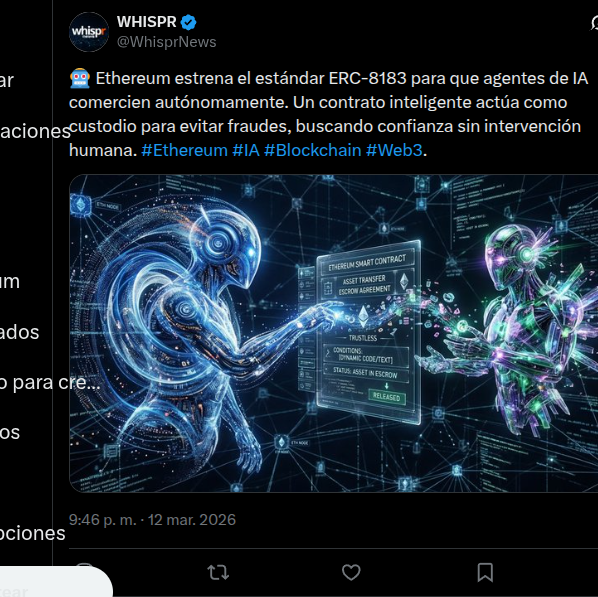Open Notificaciones in the sidebar
The width and height of the screenshot is (598, 597).
(x=35, y=131)
